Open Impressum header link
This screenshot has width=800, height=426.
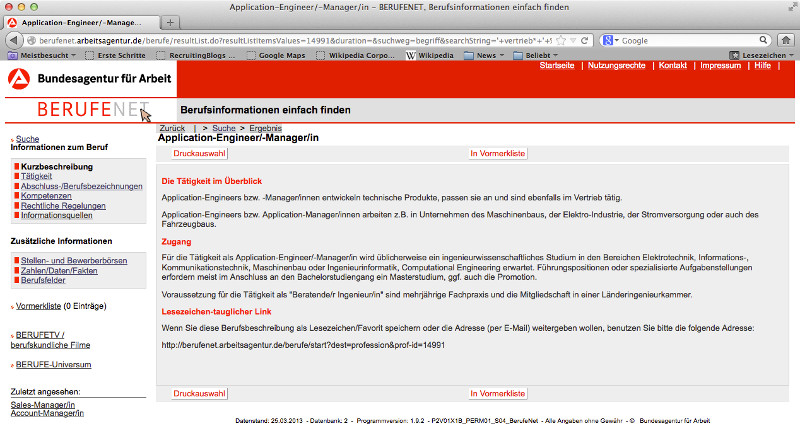pyautogui.click(x=720, y=65)
